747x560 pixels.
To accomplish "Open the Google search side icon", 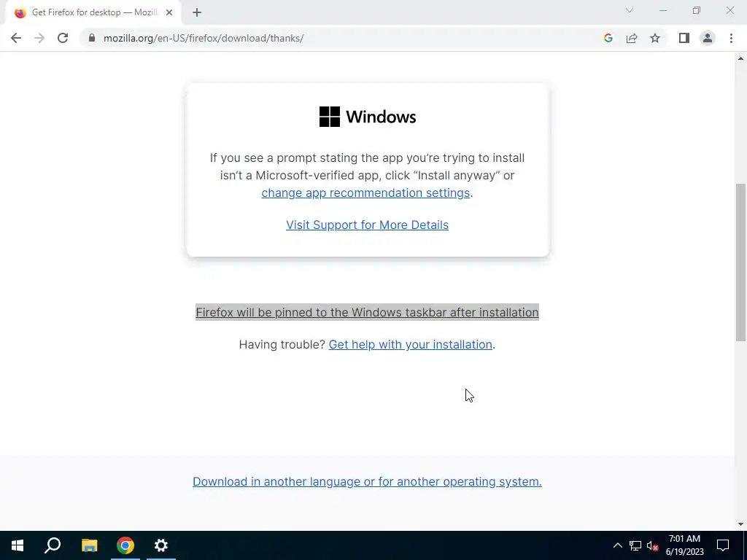I will click(608, 38).
